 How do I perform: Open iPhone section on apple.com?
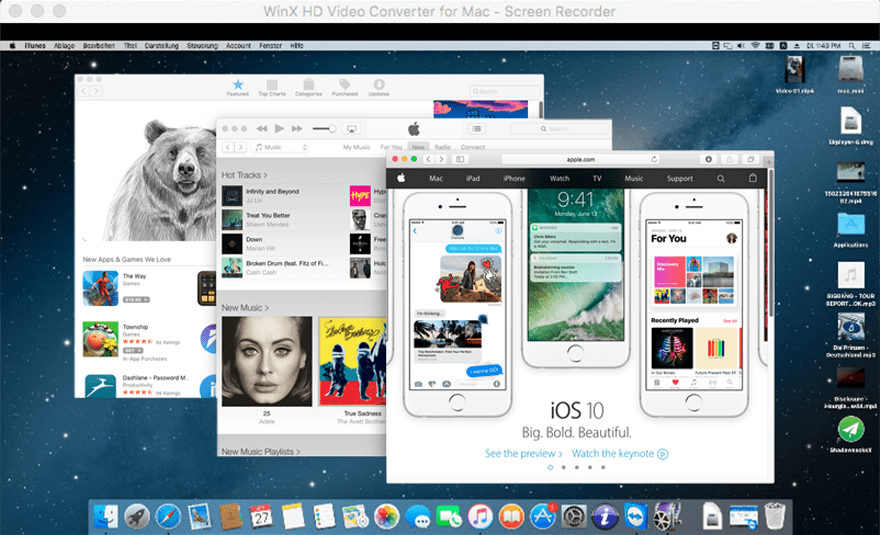tap(514, 179)
